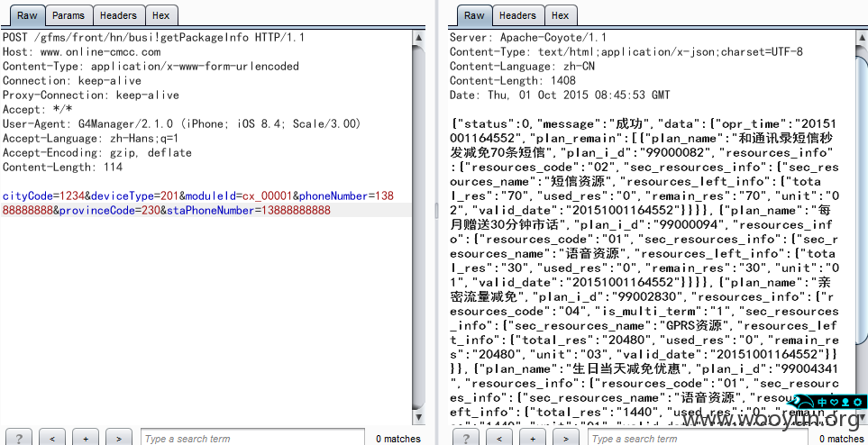Screen dimensions: 868x445
Task: Click the response search next match button
Action: [566, 438]
